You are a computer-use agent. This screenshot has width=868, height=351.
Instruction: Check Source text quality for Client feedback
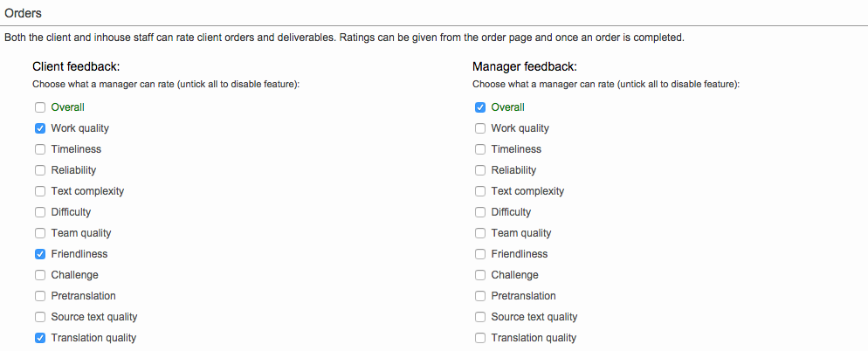(40, 317)
